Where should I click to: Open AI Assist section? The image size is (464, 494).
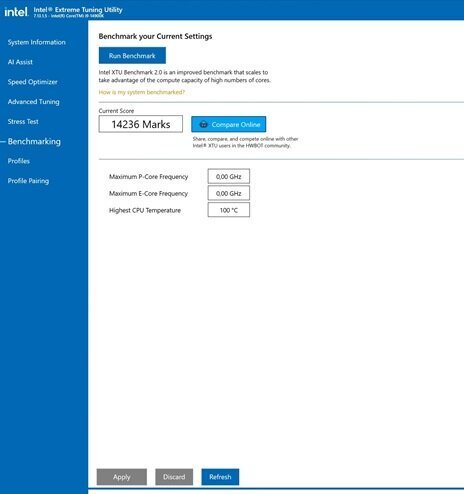pyautogui.click(x=20, y=62)
